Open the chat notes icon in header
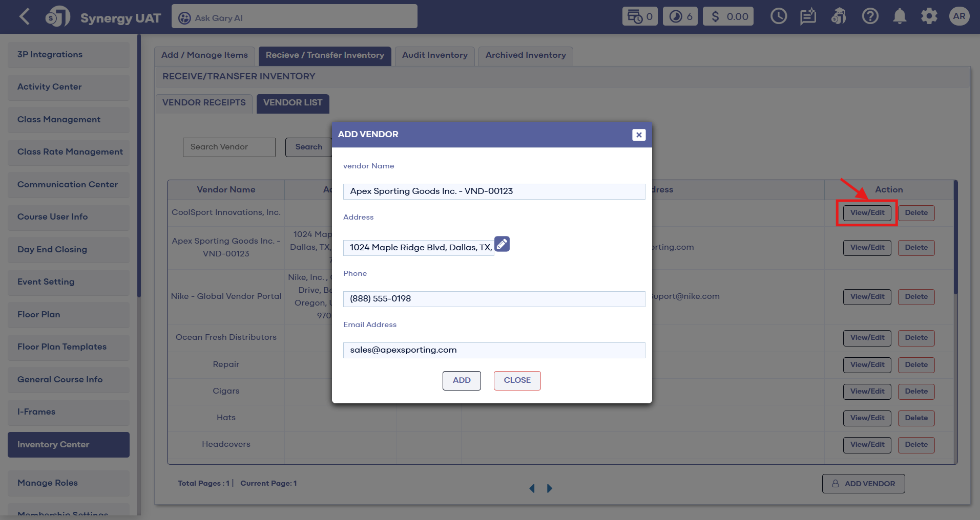Screen dimensions: 980x520 808,16
